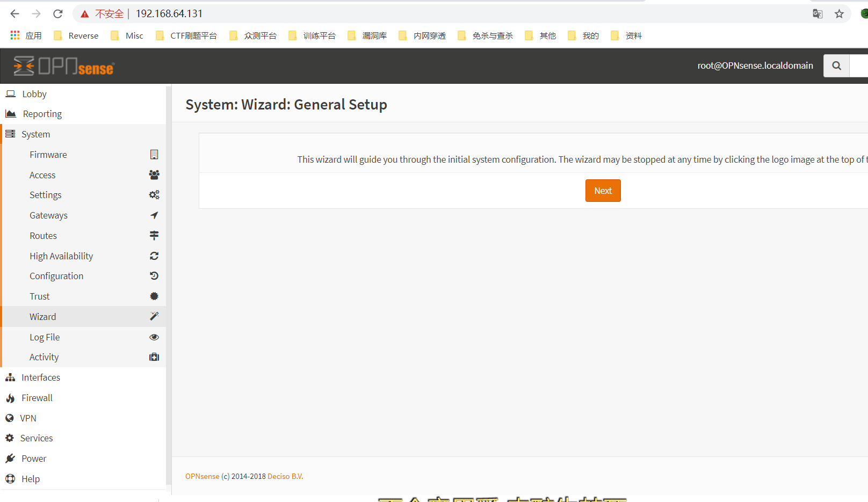Click the Trust certificate icon

click(154, 296)
